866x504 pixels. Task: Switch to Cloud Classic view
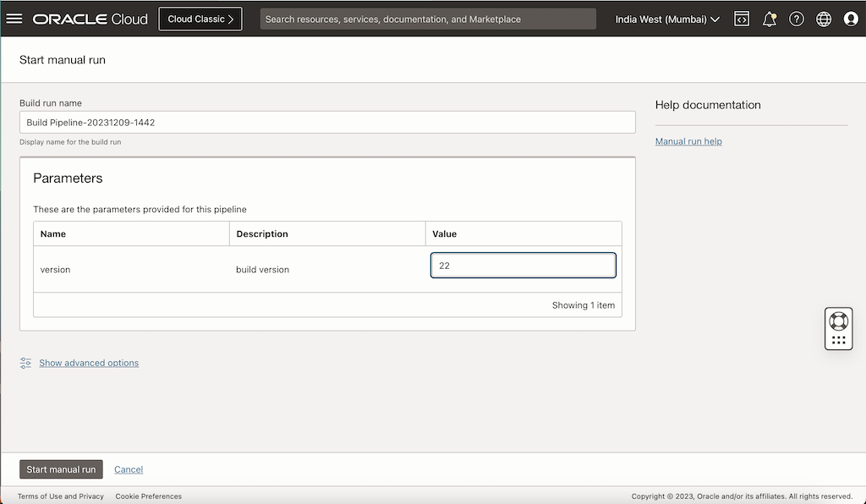200,19
